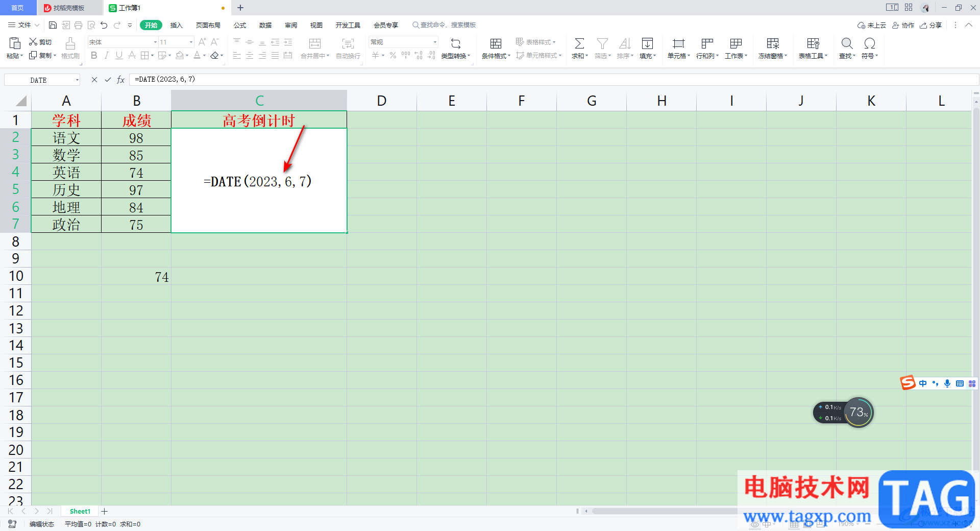
Task: Go to the 首页 home tab
Action: coord(18,8)
